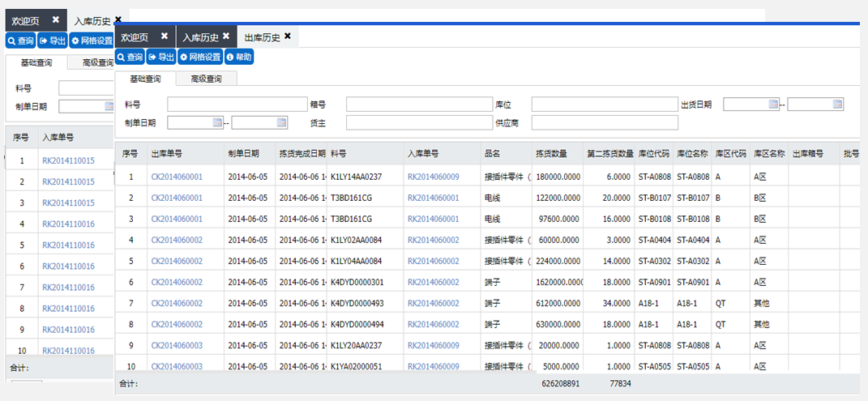The image size is (868, 401).
Task: Open 出库单号 CK2014060003 in row 9
Action: coord(177,345)
